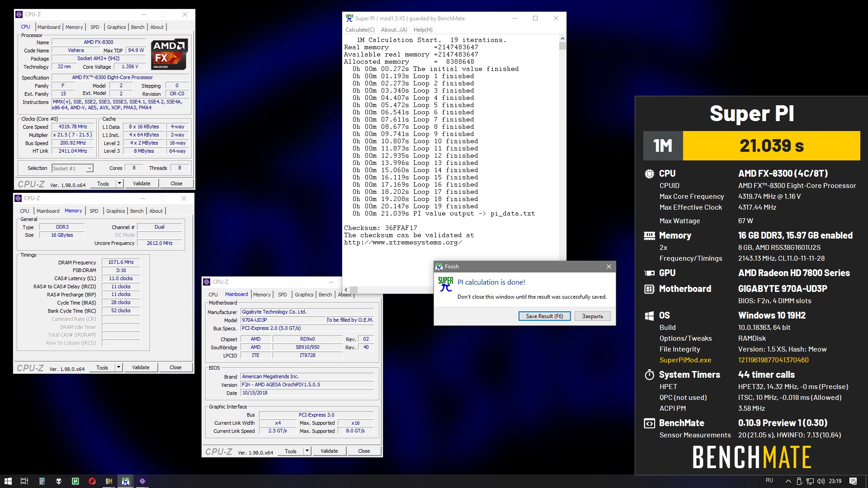The width and height of the screenshot is (868, 488).
Task: Open the About...(A) menu in Super PI
Action: click(394, 30)
